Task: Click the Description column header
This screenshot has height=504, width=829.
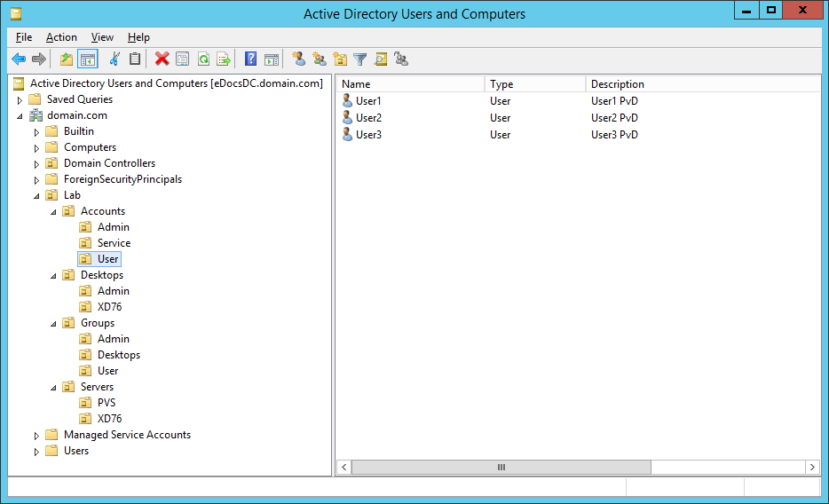Action: pos(701,84)
